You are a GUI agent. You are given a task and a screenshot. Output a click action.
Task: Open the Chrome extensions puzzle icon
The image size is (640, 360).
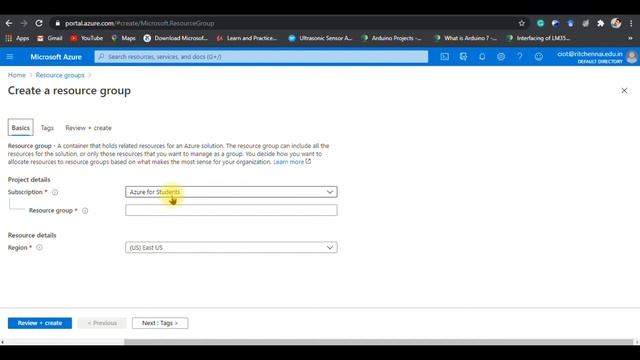pos(600,23)
